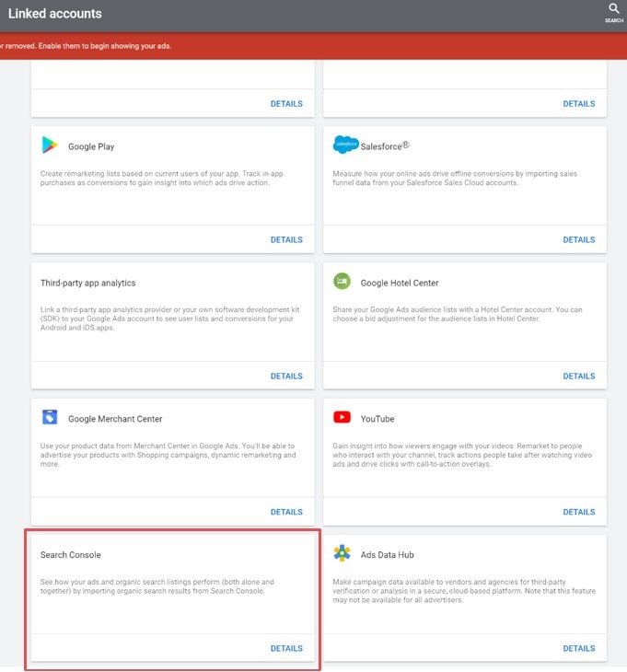The height and width of the screenshot is (672, 627).
Task: Click the Third-party app analytics heading
Action: [88, 283]
